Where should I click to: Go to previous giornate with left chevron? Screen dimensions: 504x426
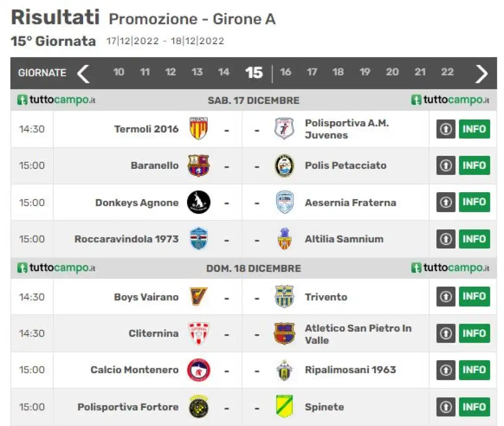[x=83, y=74]
